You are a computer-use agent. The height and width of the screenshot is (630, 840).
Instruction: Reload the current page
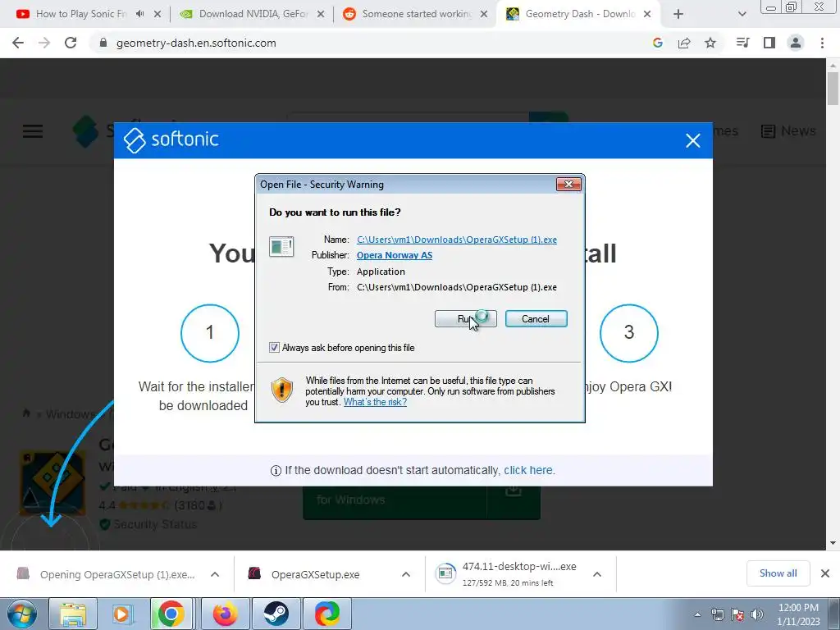pyautogui.click(x=71, y=43)
